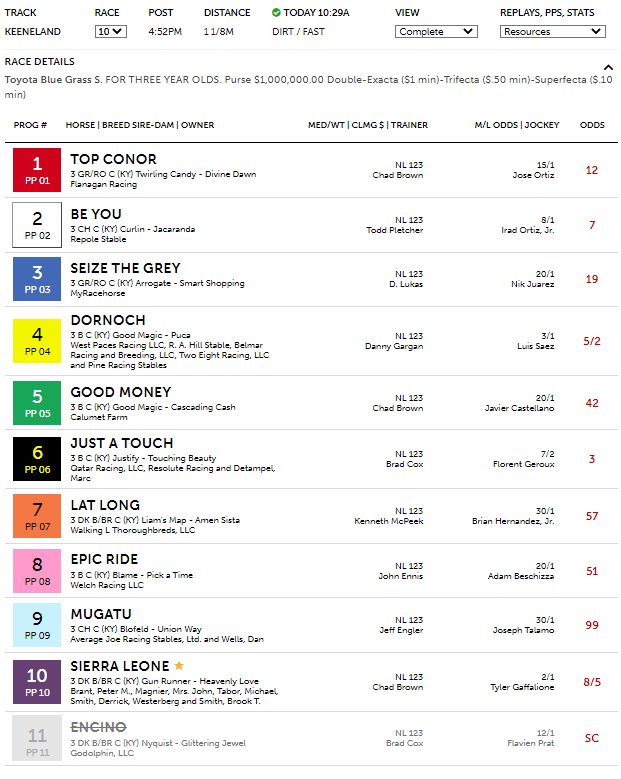Open the Just a Touch horse name
Screen dimensions: 621x779
point(121,443)
